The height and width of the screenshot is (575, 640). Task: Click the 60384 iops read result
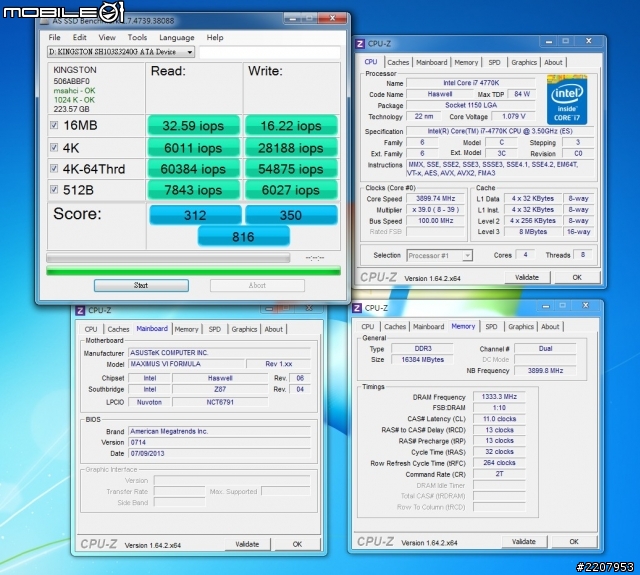[x=193, y=169]
